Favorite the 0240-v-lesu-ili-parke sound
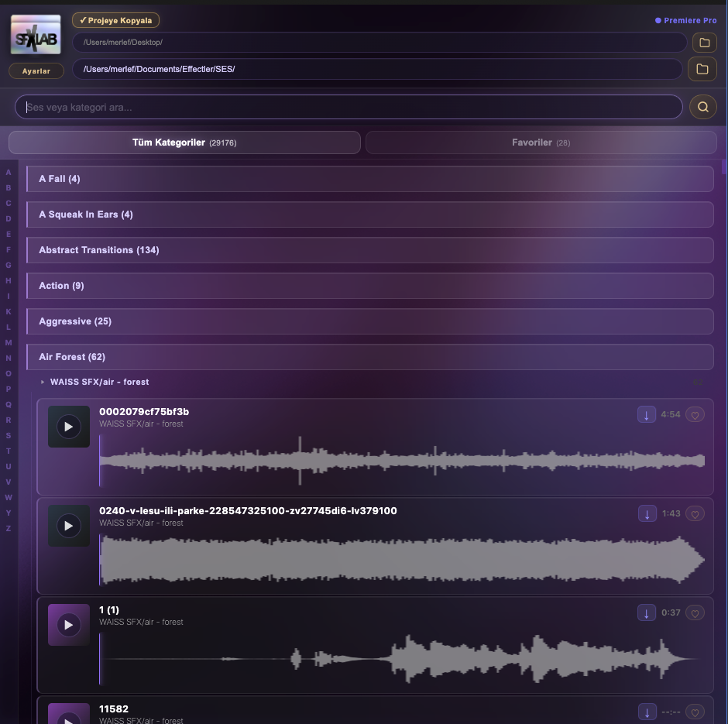The width and height of the screenshot is (728, 724). point(695,513)
